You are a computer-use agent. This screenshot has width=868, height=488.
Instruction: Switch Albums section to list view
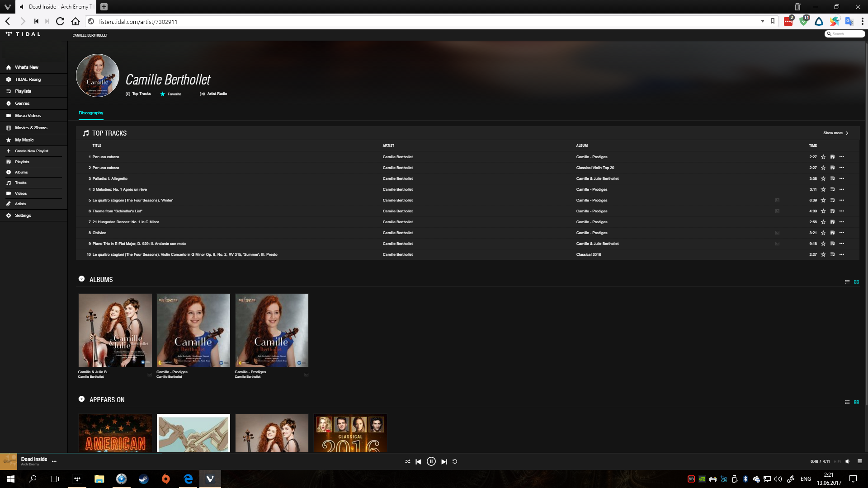click(847, 282)
